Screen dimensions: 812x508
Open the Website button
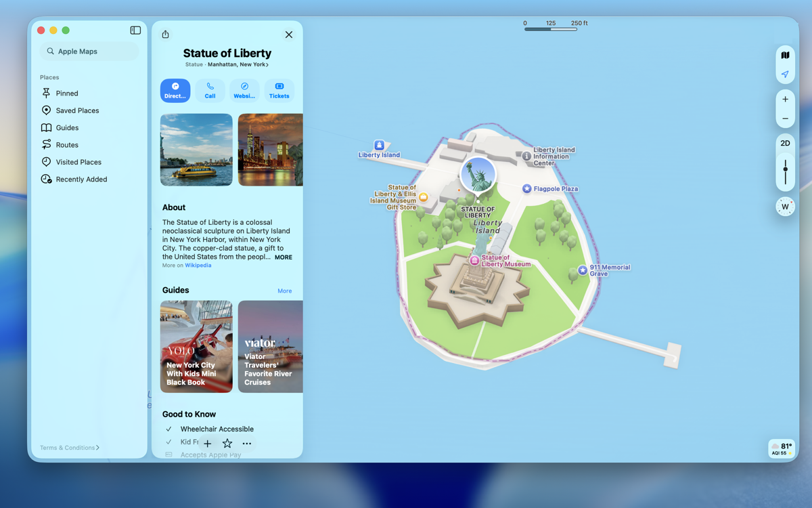tap(244, 90)
